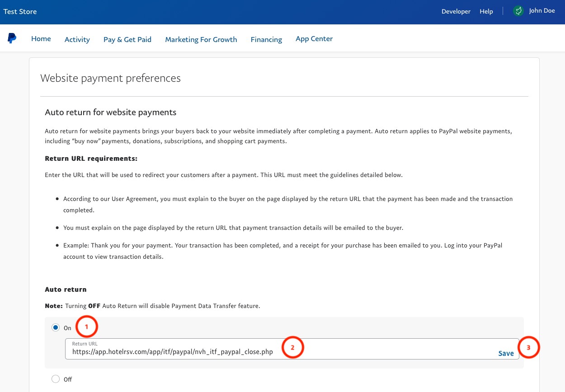The width and height of the screenshot is (565, 392).
Task: Click the Auto return description paragraph
Action: coord(278,136)
